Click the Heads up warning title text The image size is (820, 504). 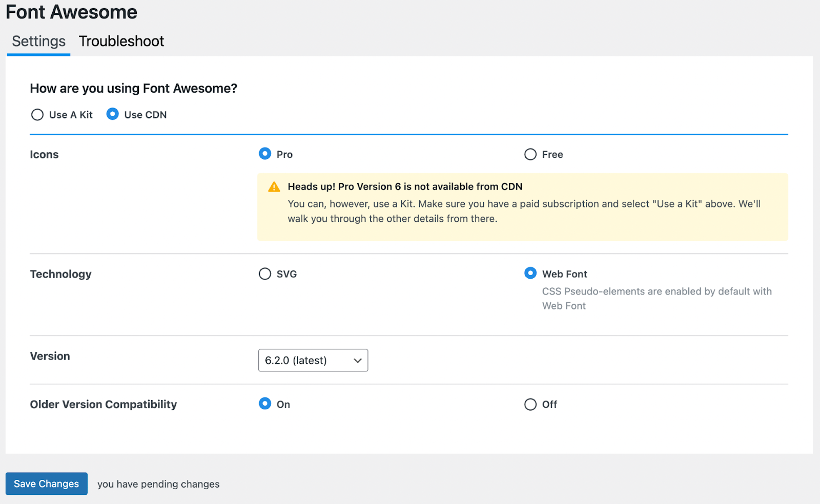click(x=405, y=187)
